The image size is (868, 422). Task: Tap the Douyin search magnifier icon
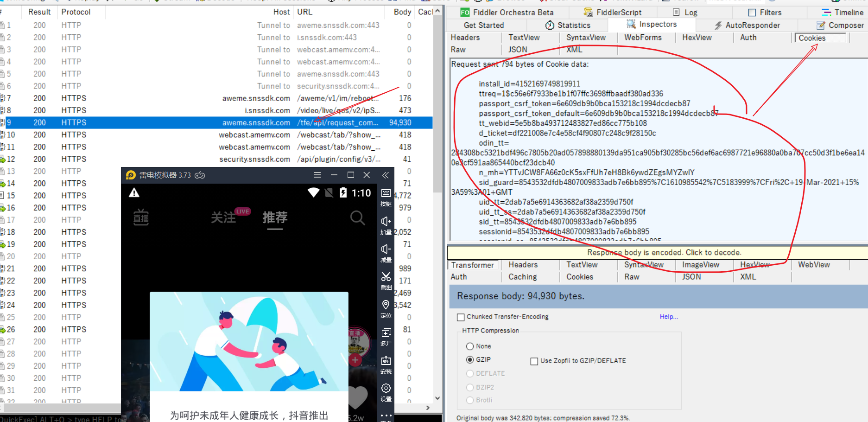[357, 217]
